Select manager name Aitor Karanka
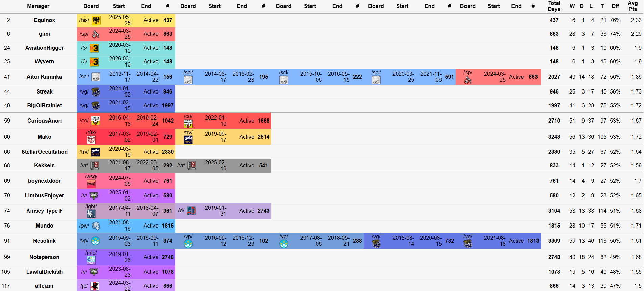 pyautogui.click(x=44, y=77)
